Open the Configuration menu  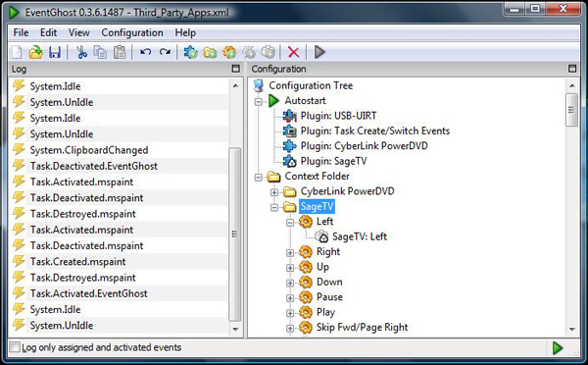[132, 32]
